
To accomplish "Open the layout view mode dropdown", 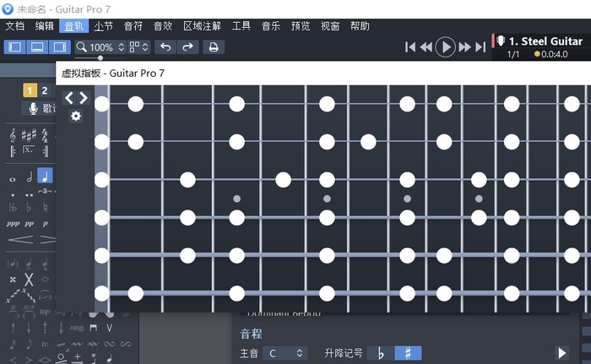I will pos(138,47).
